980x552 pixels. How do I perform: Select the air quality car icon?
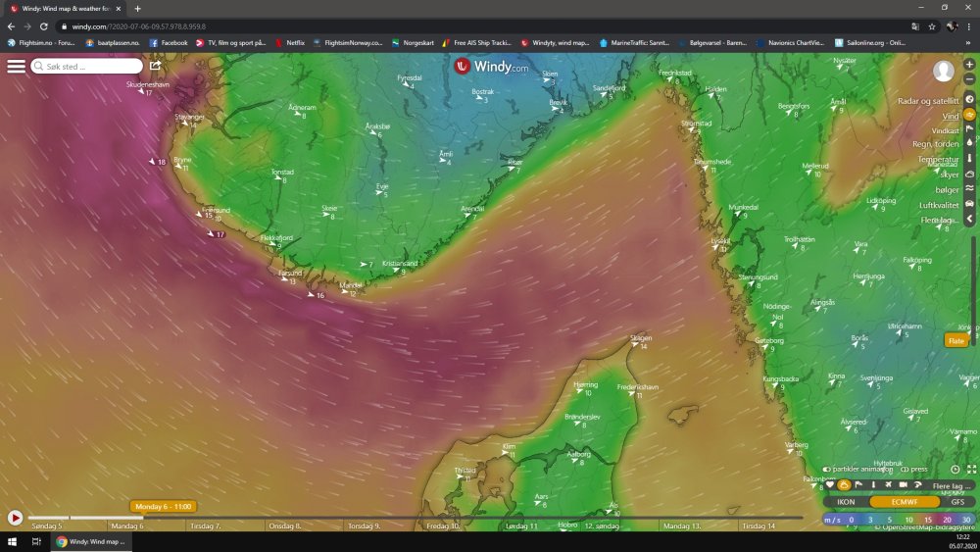[x=970, y=204]
